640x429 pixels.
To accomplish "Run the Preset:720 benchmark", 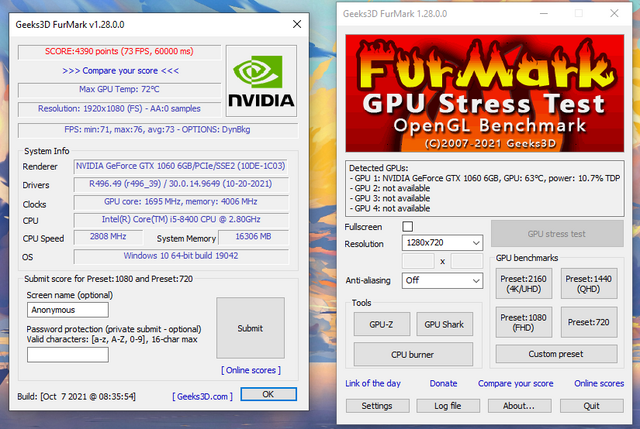I will pos(591,322).
